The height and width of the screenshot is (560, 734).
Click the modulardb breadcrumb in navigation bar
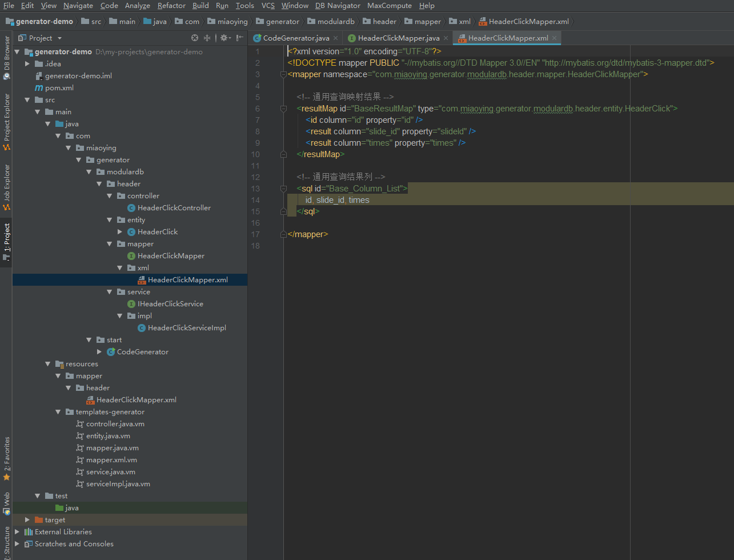335,22
